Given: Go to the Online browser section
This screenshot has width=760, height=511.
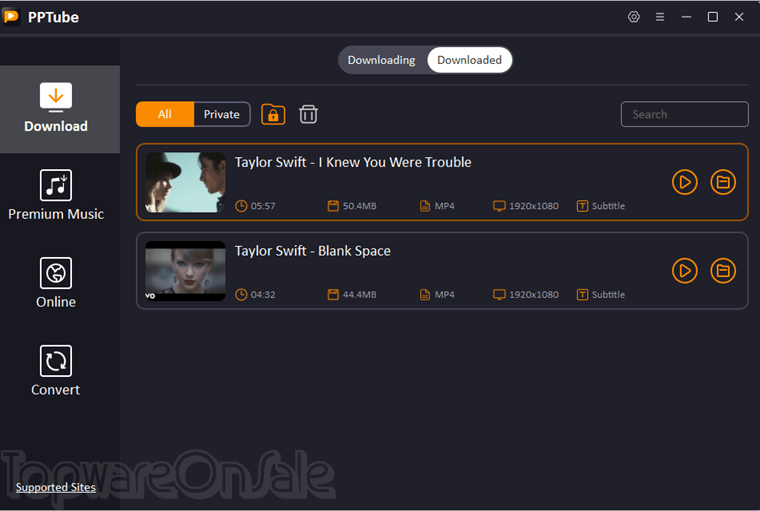Looking at the screenshot, I should click(56, 283).
